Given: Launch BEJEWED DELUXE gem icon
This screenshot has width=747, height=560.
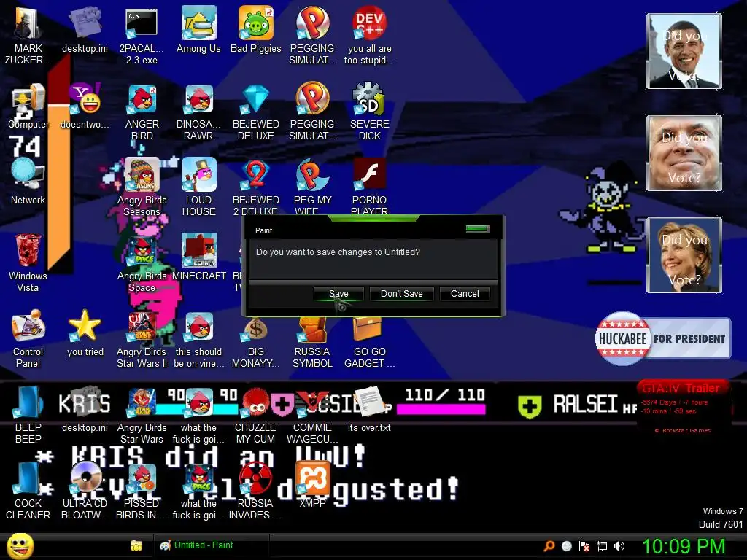Looking at the screenshot, I should click(256, 112).
